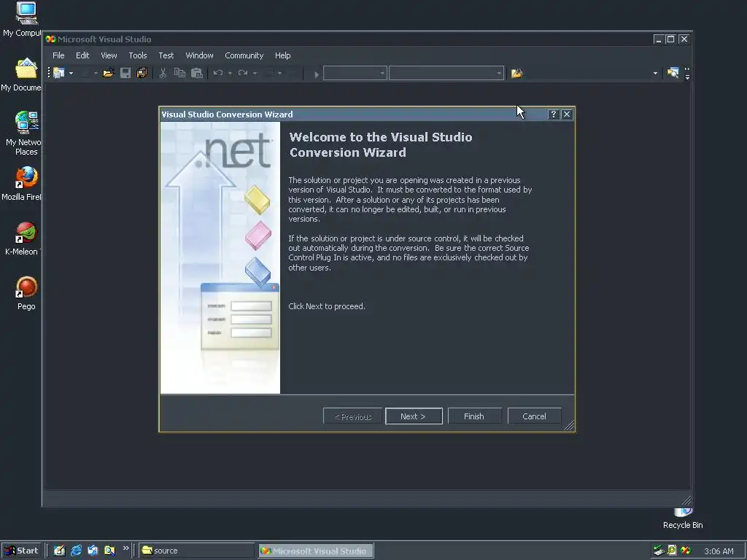Select Recycle Bin desktop icon
Screen dimensions: 747x560
tap(683, 519)
